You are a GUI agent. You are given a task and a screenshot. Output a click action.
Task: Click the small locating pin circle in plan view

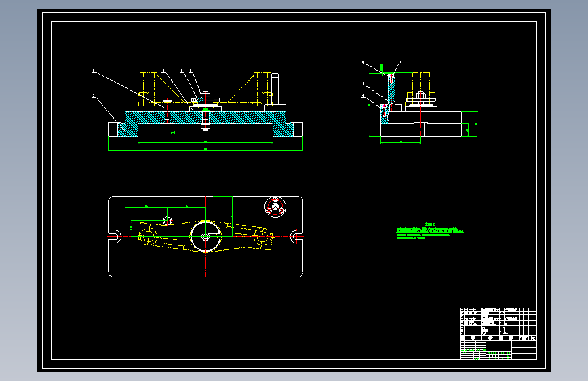(x=168, y=220)
